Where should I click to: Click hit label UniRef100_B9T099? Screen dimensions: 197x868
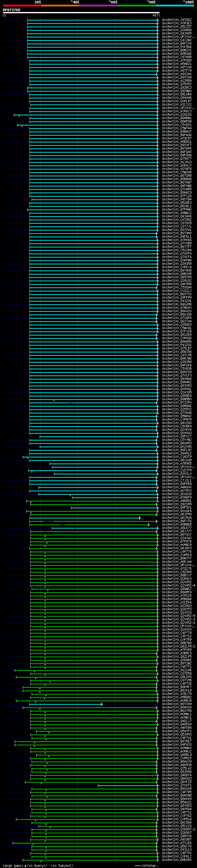point(176,704)
